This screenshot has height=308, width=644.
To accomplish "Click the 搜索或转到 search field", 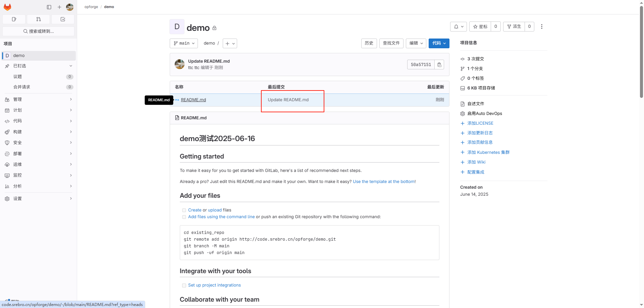I will [x=39, y=31].
